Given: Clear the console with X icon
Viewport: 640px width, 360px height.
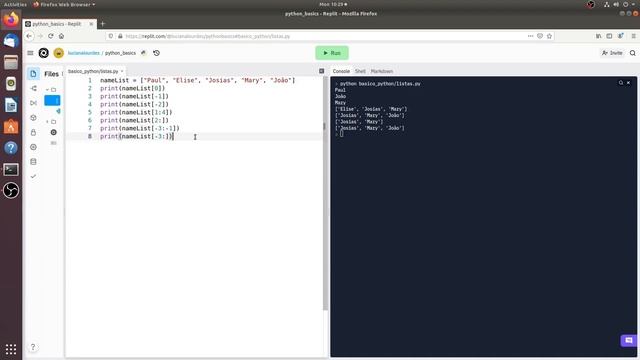Looking at the screenshot, I should coord(629,83).
